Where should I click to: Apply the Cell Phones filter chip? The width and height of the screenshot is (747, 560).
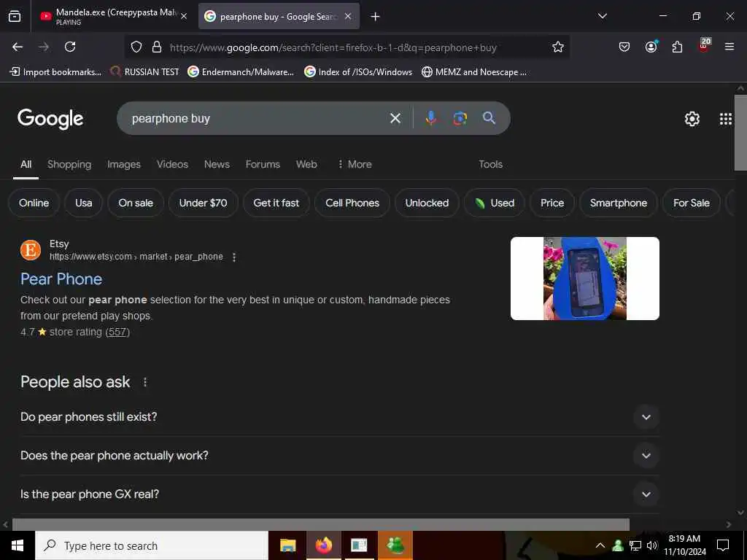point(352,203)
